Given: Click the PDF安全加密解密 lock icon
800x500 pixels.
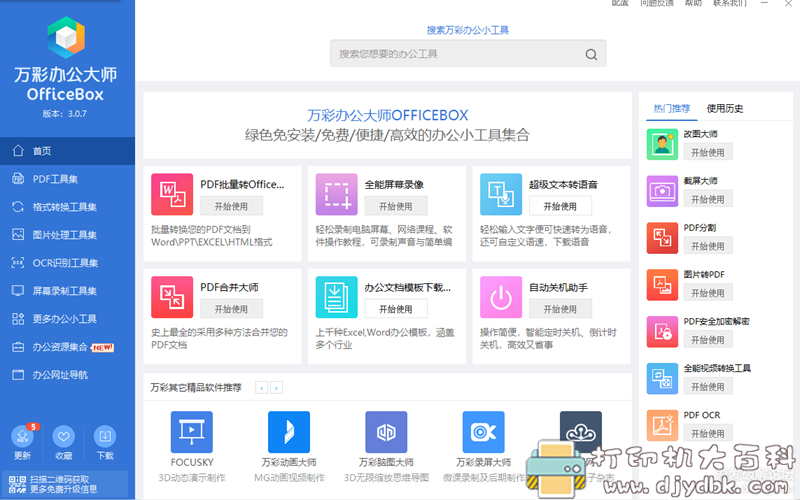Looking at the screenshot, I should 662,332.
